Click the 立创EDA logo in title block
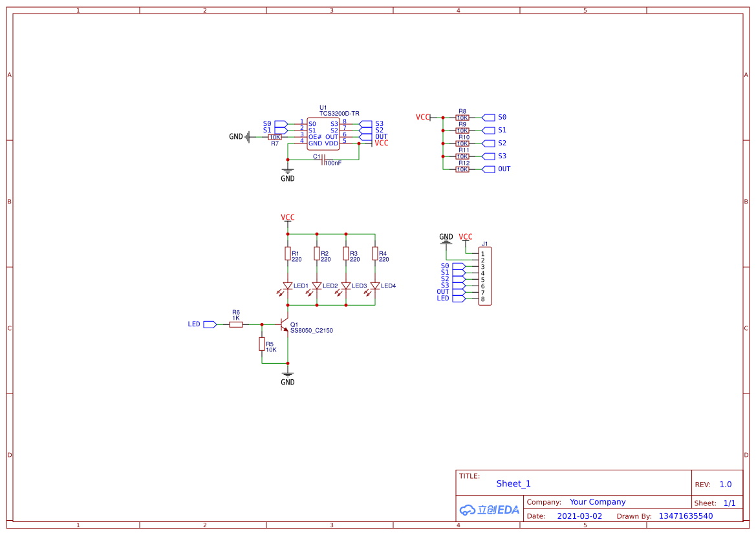The height and width of the screenshot is (535, 756). point(490,510)
